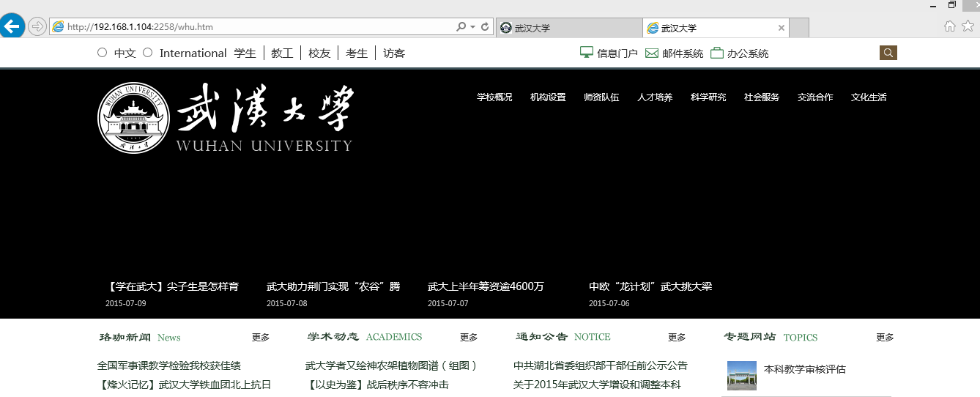The height and width of the screenshot is (397, 980).
Task: Click the browser forward arrow button
Action: point(37,26)
